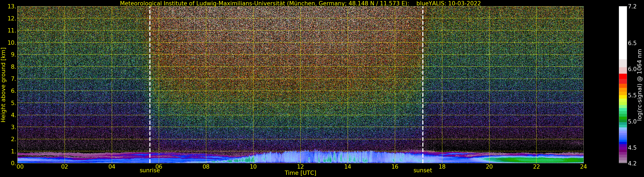Click the colorbar value '4.2'
Viewport: 644px width, 177px height.
(x=632, y=163)
